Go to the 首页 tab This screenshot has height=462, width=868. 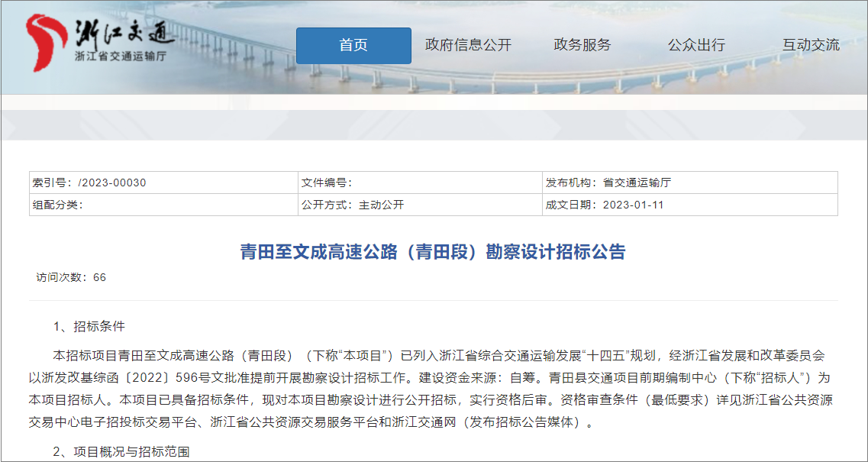[353, 45]
